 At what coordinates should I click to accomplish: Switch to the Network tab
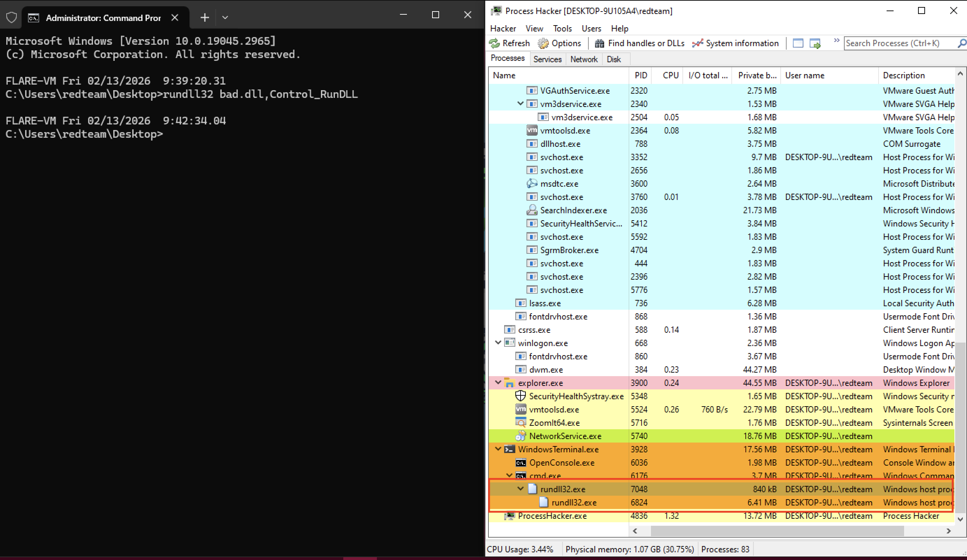[584, 59]
